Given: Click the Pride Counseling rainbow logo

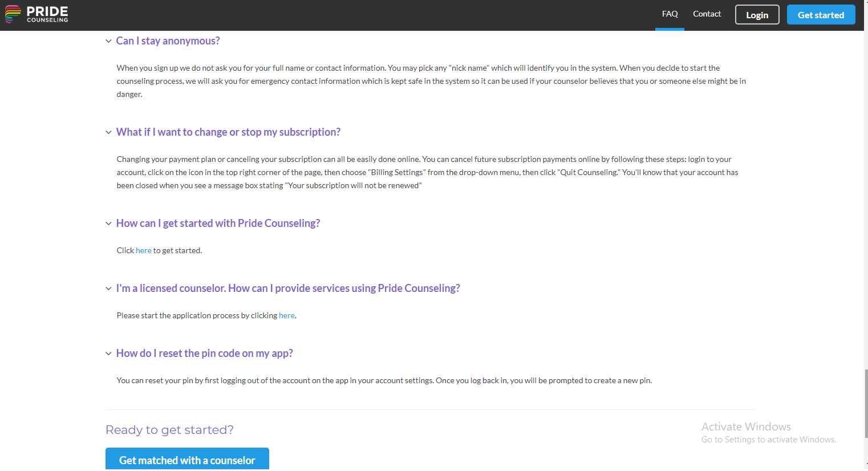Looking at the screenshot, I should point(13,14).
